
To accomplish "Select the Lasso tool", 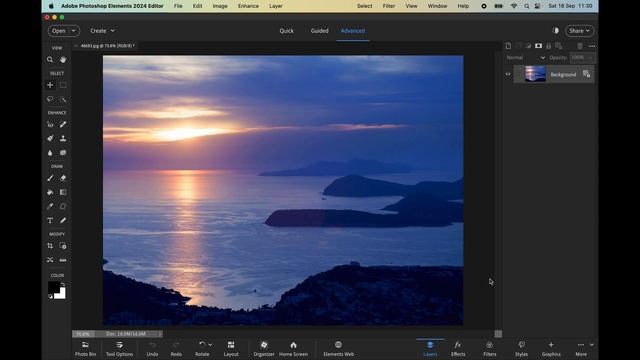I will click(50, 99).
